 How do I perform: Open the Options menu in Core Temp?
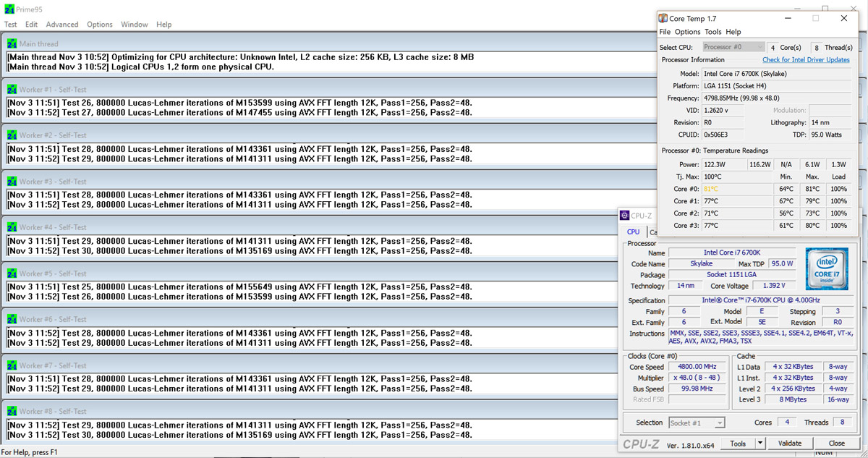[x=687, y=32]
